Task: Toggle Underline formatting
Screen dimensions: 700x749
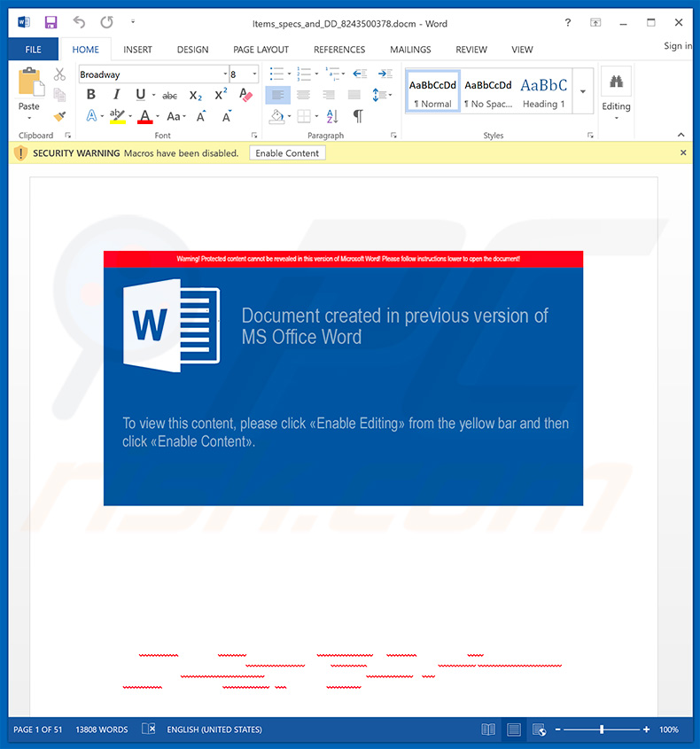Action: (140, 95)
